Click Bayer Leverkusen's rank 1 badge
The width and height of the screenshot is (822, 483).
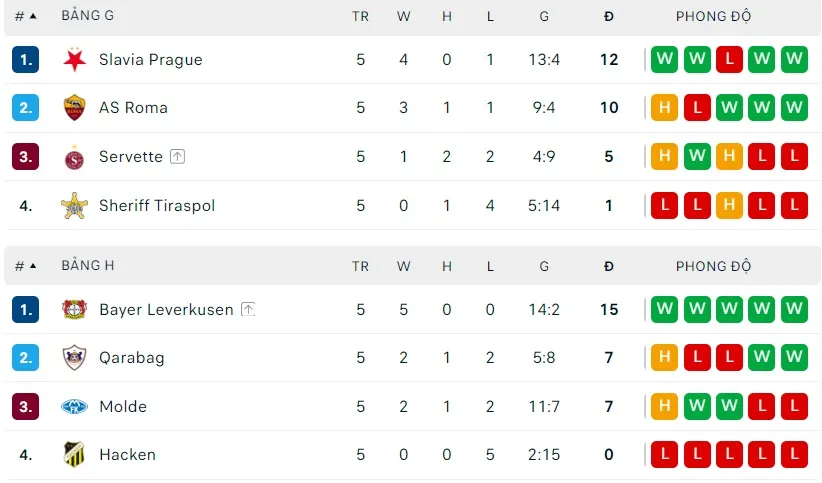(26, 310)
